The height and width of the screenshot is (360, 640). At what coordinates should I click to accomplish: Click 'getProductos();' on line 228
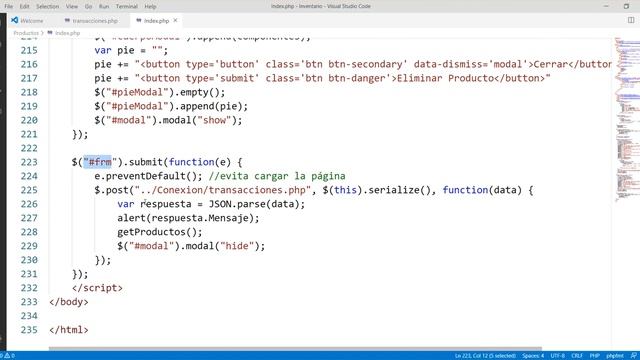(x=160, y=232)
